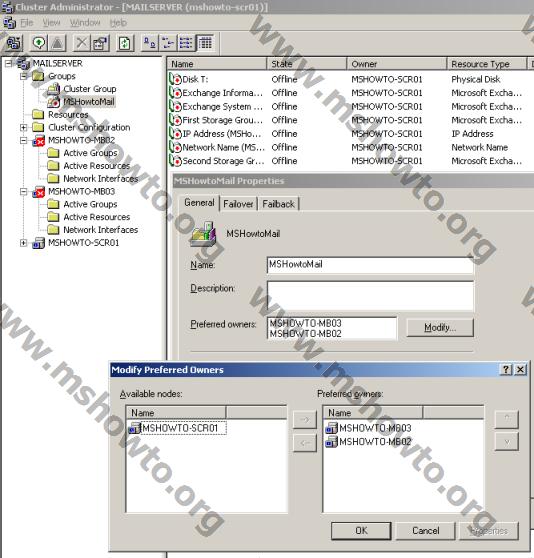Click the Refresh toolbar icon
Screen dimensions: 534x558
125,43
